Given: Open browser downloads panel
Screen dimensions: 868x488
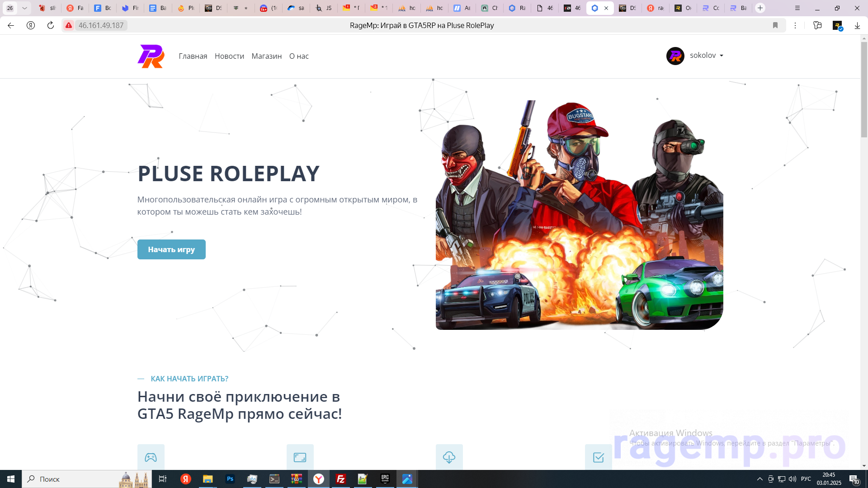Looking at the screenshot, I should point(857,25).
